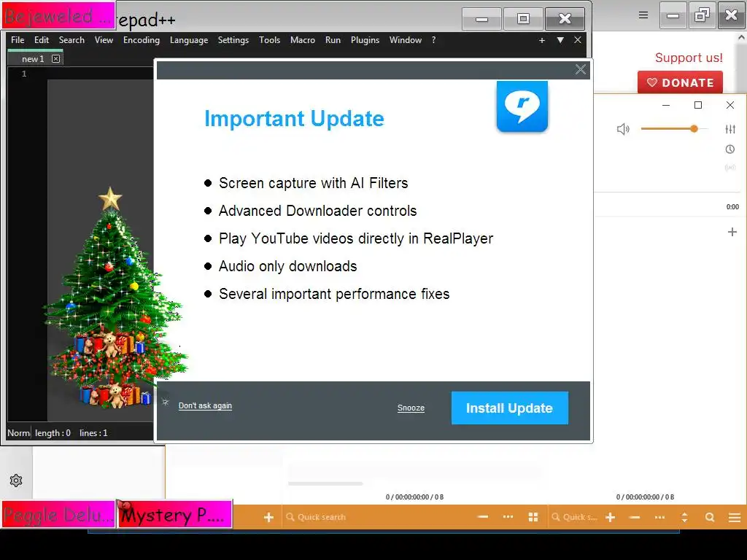
Task: Open the Encoding menu in Notepad++
Action: (x=142, y=40)
